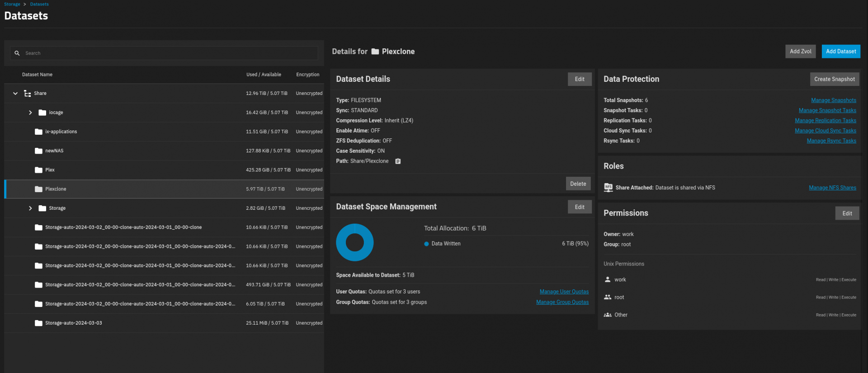Open Manage Cloud Sync Tasks link
Image resolution: width=868 pixels, height=373 pixels.
click(826, 131)
